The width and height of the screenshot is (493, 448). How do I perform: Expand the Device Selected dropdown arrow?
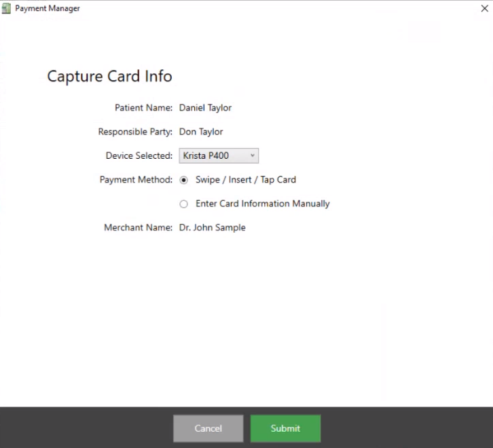tap(253, 156)
